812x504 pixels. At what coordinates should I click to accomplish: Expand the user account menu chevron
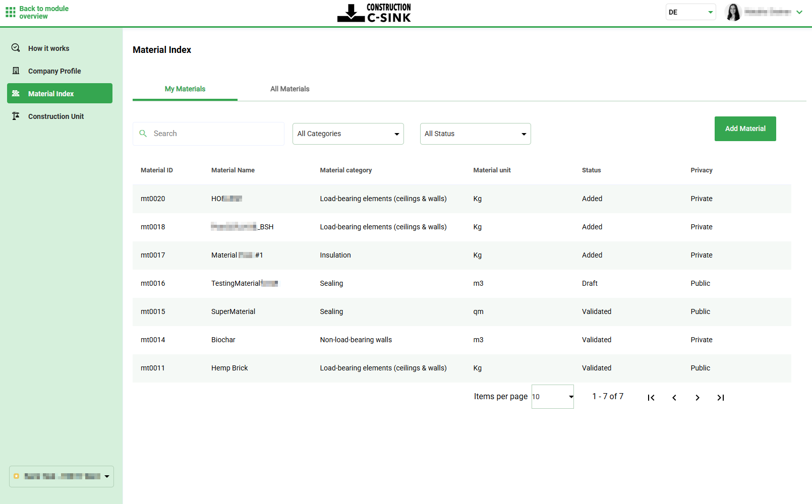pyautogui.click(x=799, y=12)
